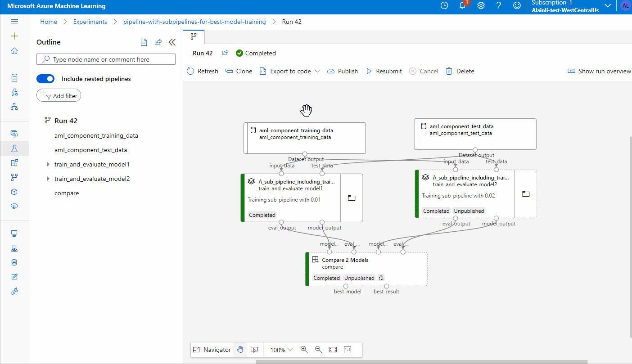Screen dimensions: 632x364
Task: Go to Home via sidebar house icon
Action: click(14, 50)
